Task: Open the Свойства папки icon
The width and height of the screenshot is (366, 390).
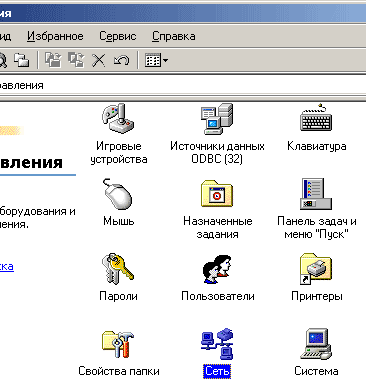Action: [118, 344]
